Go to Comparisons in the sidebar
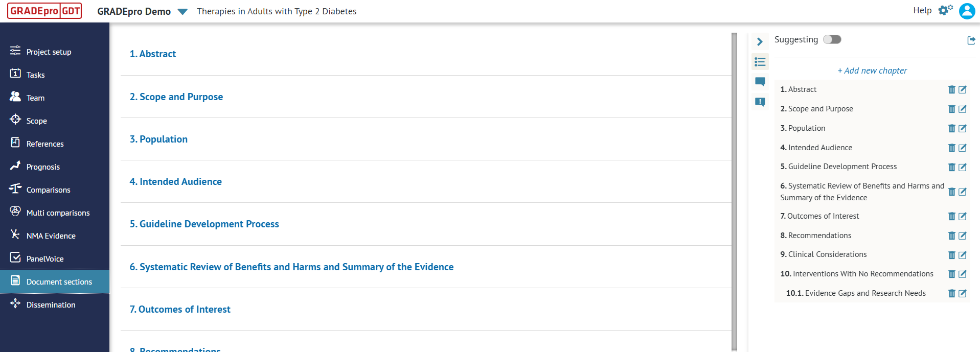The height and width of the screenshot is (352, 980). 48,190
